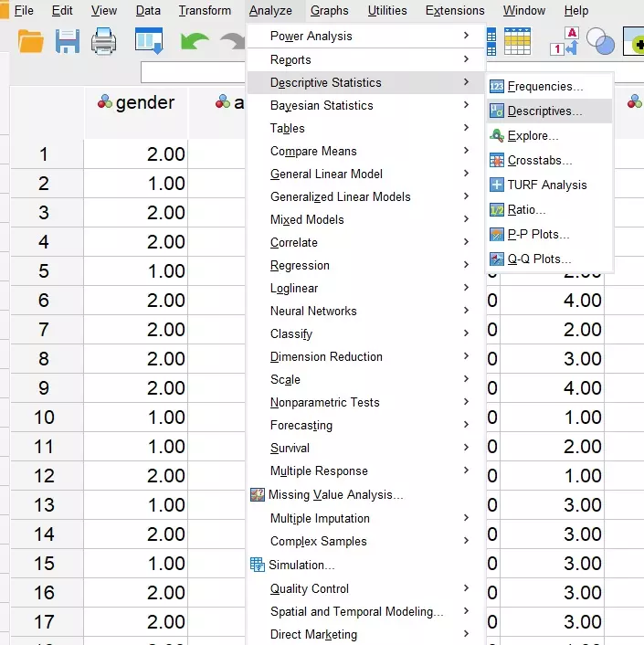Expand the Tables submenu arrow
The image size is (644, 645).
tap(466, 128)
